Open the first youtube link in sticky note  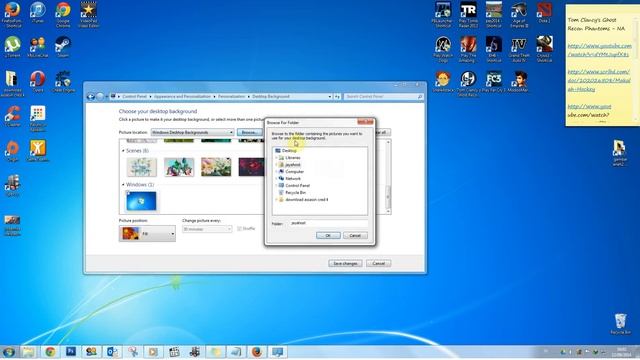(599, 50)
